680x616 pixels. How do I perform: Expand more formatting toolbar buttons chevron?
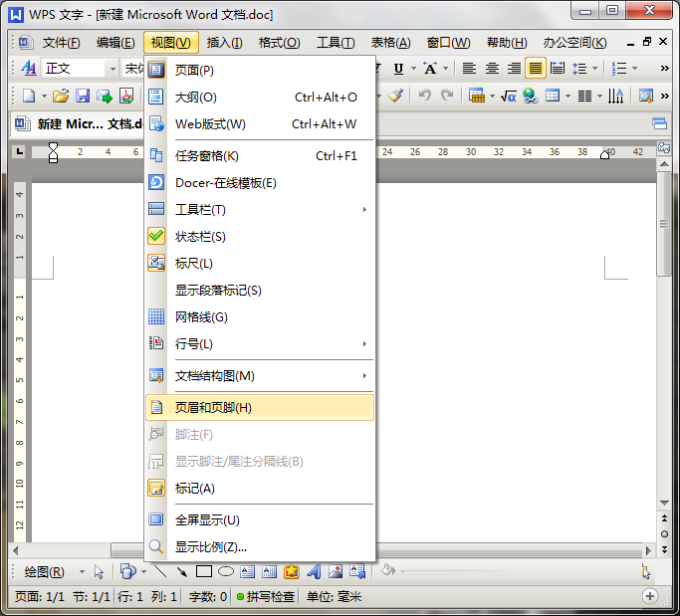(x=664, y=69)
